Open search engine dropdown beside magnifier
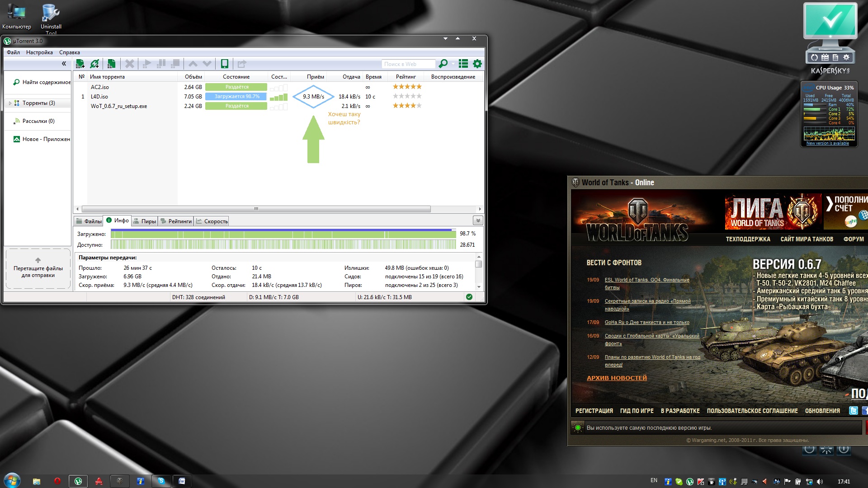This screenshot has width=868, height=488. click(453, 64)
